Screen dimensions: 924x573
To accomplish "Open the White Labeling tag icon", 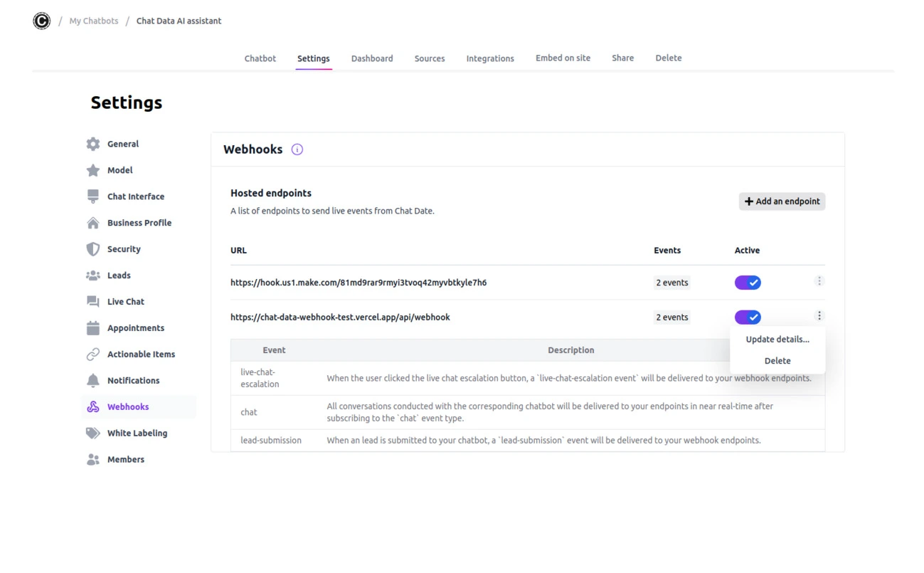I will coord(92,433).
